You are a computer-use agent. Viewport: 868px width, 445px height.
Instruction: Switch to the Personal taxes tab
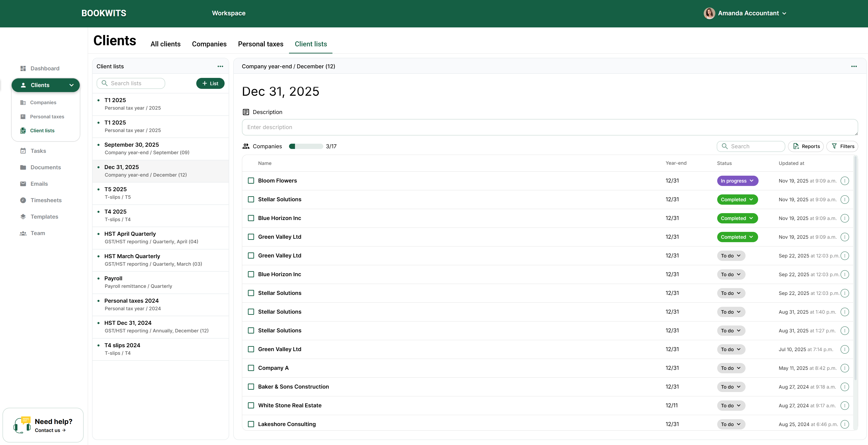260,44
